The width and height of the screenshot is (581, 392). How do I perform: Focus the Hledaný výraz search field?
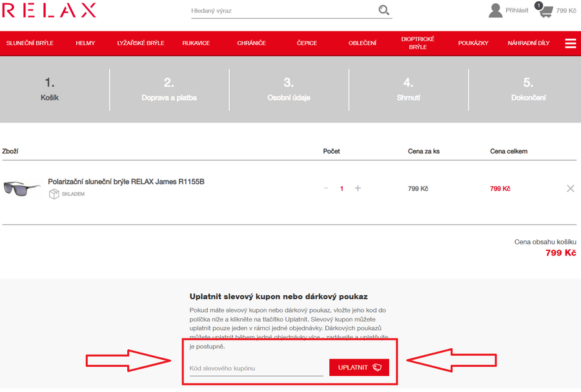pos(283,11)
